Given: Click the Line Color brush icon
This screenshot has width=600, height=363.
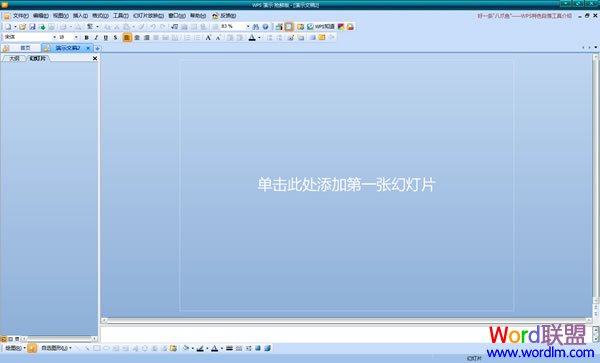Looking at the screenshot, I should 200,348.
